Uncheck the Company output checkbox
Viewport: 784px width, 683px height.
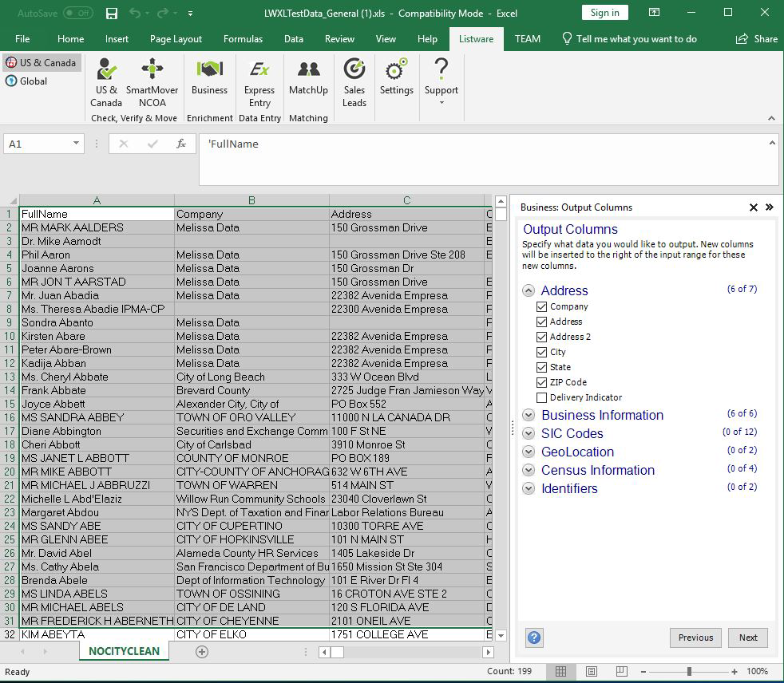542,306
